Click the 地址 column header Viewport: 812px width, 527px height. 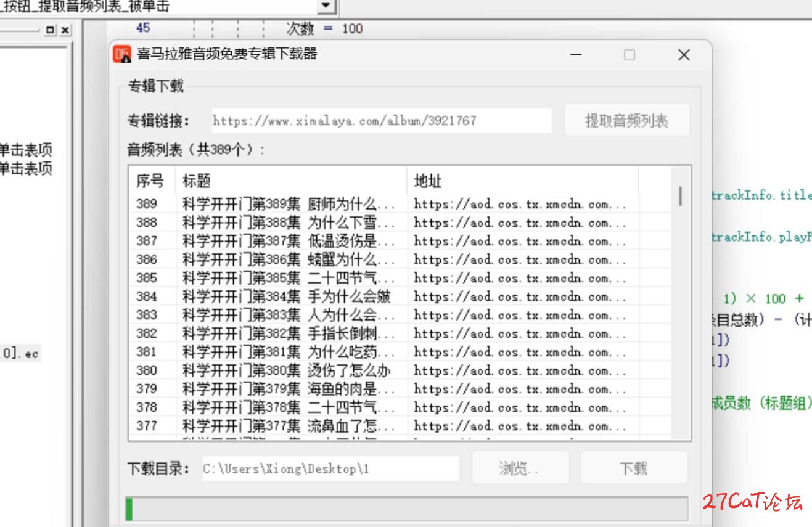click(522, 181)
